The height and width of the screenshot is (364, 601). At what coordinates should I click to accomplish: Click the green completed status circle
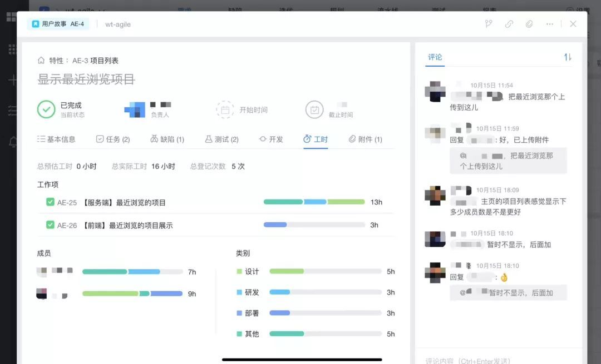[x=46, y=109]
